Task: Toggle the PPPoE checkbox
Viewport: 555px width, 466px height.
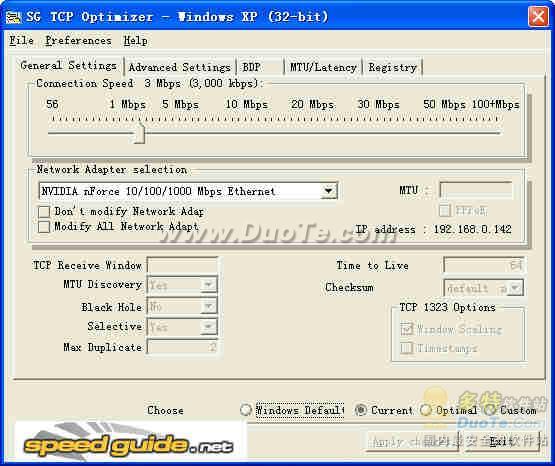Action: (x=445, y=211)
